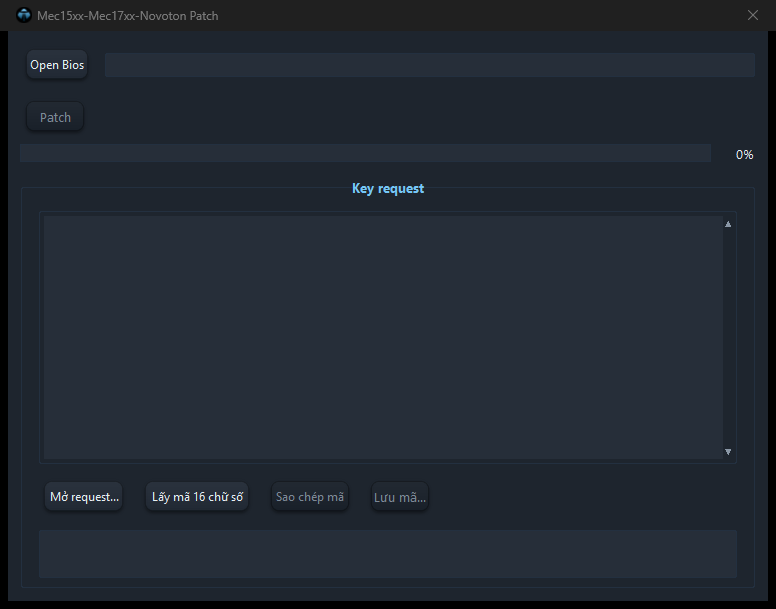Focus the Key request text area
Image resolution: width=776 pixels, height=609 pixels.
(383, 337)
